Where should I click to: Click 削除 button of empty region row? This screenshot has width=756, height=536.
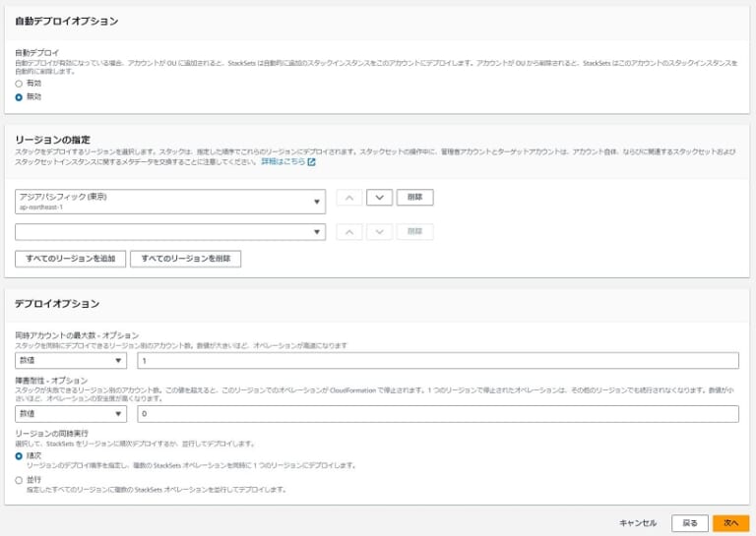414,232
